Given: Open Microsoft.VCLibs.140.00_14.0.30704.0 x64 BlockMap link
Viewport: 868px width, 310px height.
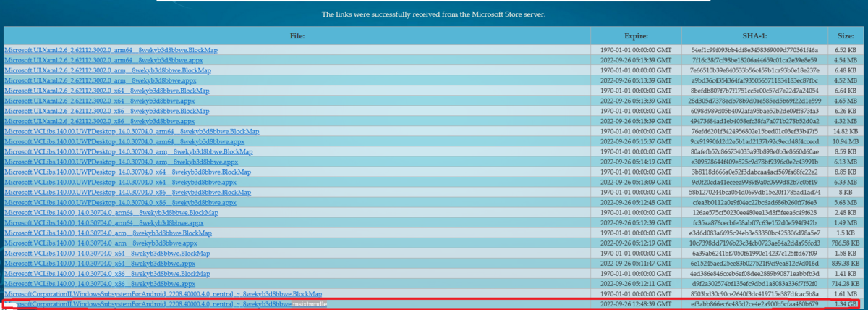Looking at the screenshot, I should [109, 254].
